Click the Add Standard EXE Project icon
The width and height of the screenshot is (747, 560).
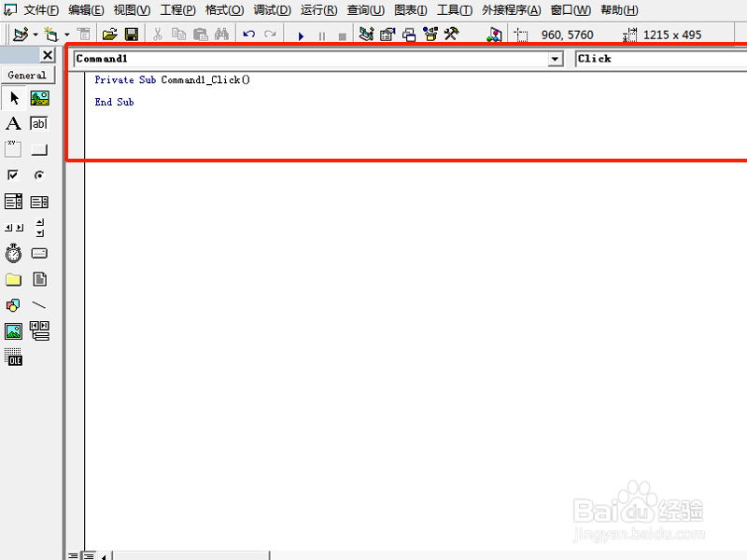(21, 35)
